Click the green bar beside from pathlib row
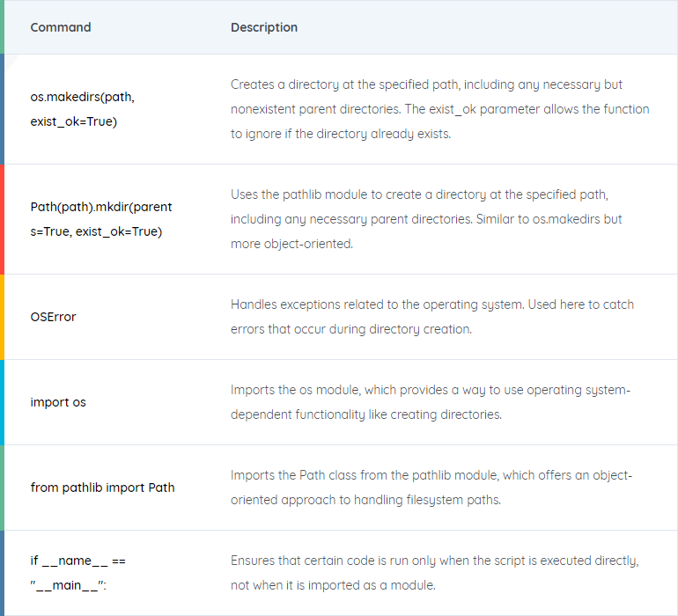Image resolution: width=678 pixels, height=616 pixels. pos(2,488)
